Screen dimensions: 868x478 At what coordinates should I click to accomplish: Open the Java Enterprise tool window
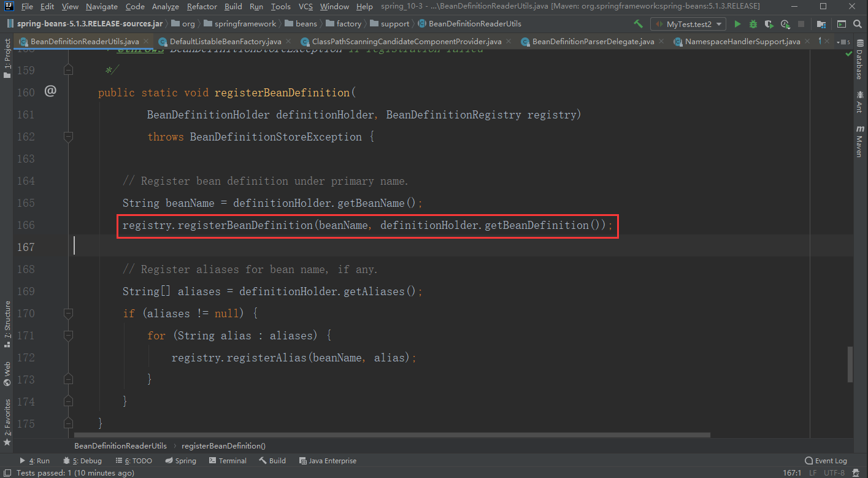[x=328, y=461]
